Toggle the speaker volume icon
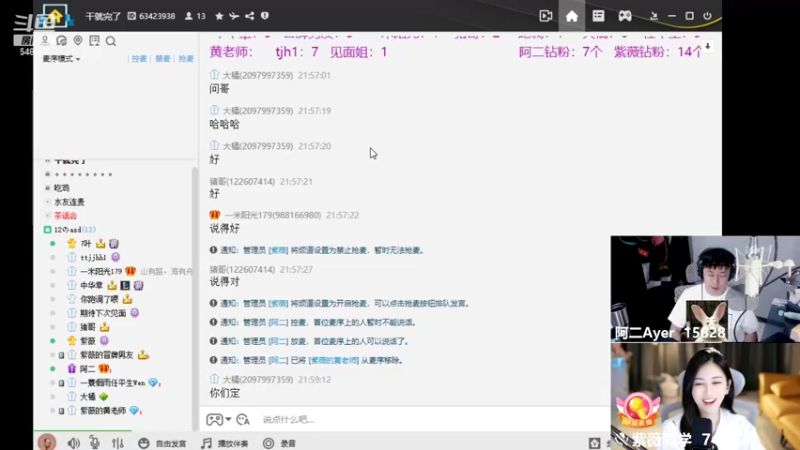The image size is (800, 450). pos(73,443)
